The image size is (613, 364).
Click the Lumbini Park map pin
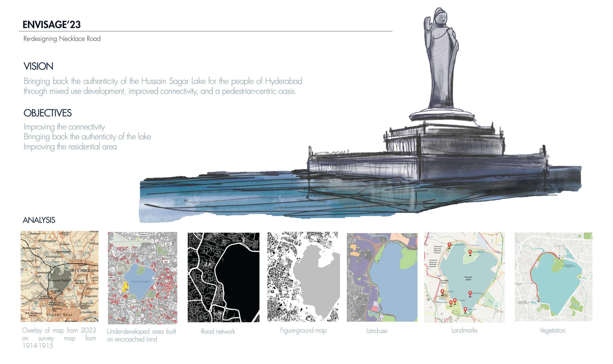[465, 310]
